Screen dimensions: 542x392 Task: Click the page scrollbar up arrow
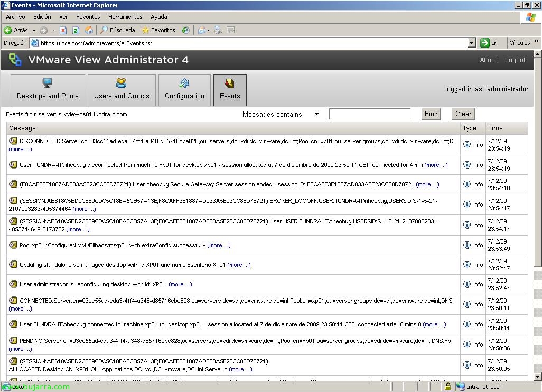(x=537, y=54)
